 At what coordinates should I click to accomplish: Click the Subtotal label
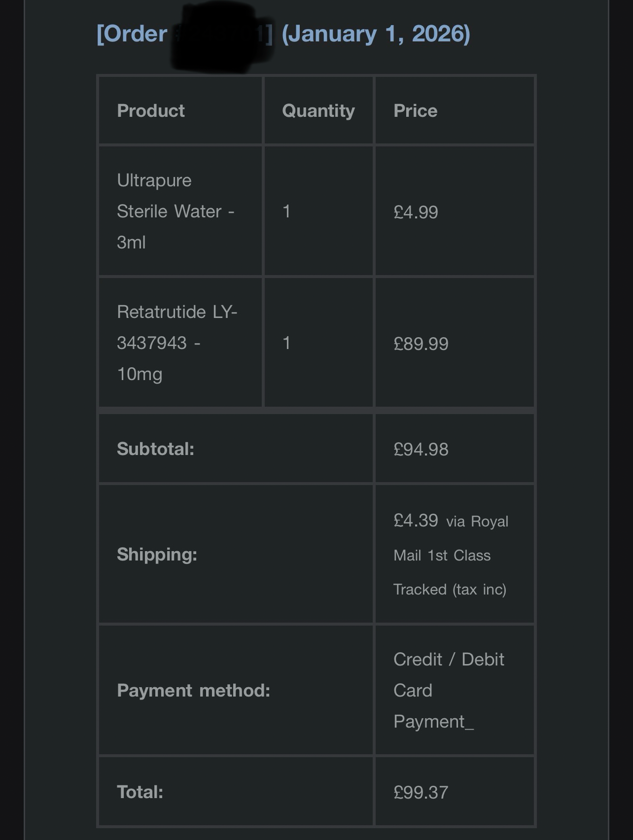(156, 449)
